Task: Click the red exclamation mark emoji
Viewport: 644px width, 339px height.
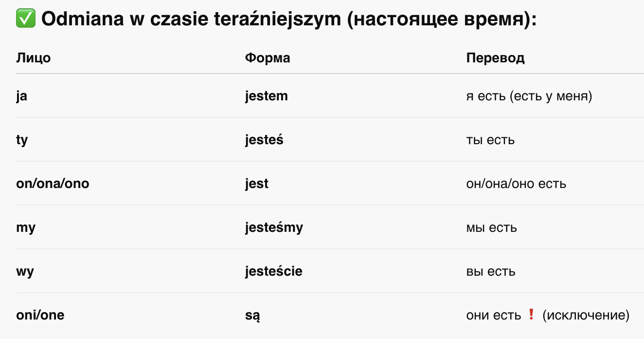Action: click(531, 315)
